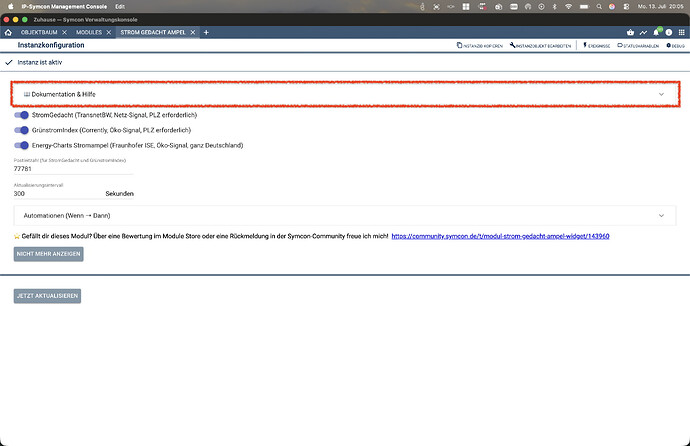The width and height of the screenshot is (690, 446).
Task: Click the battery menu bar icon
Action: (x=584, y=7)
